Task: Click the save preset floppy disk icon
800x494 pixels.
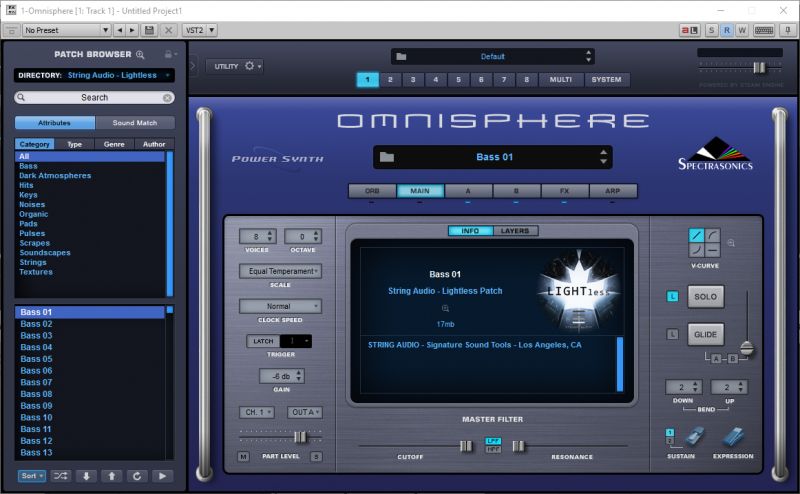Action: tap(149, 30)
